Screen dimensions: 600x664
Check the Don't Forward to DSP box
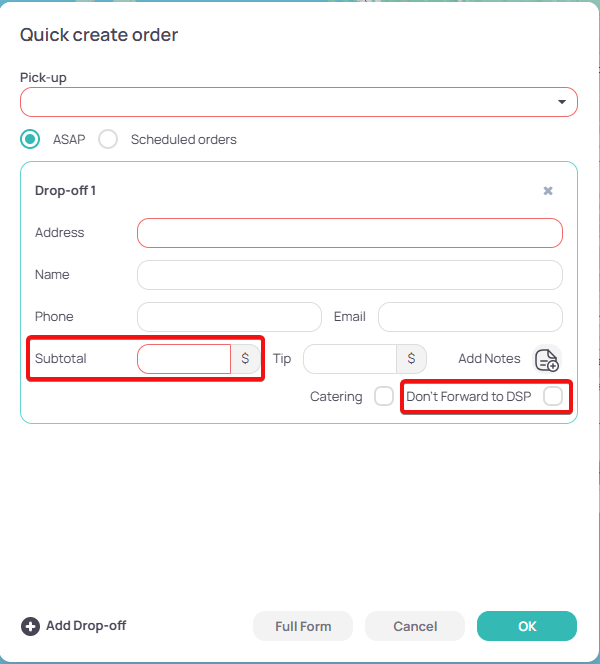[553, 396]
